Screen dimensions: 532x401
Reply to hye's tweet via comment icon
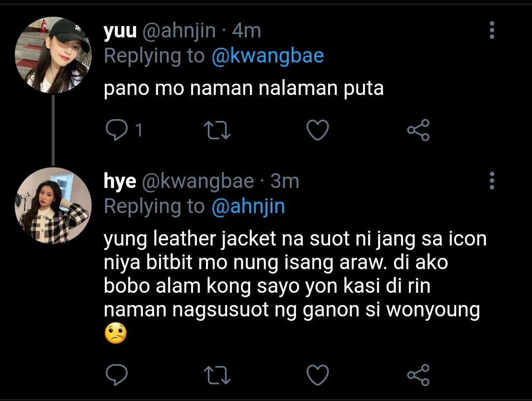116,375
